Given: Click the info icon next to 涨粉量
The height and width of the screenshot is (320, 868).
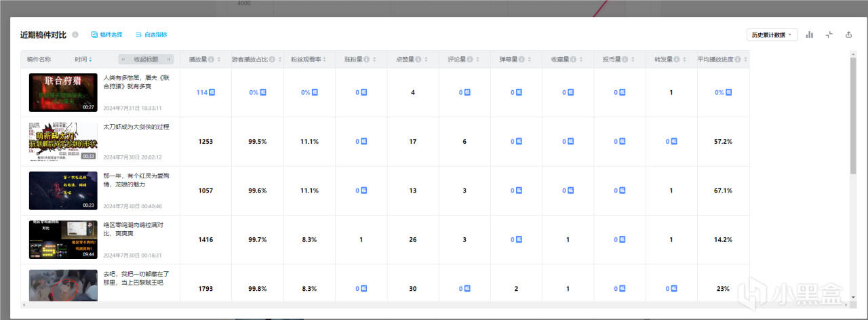Looking at the screenshot, I should (x=366, y=60).
